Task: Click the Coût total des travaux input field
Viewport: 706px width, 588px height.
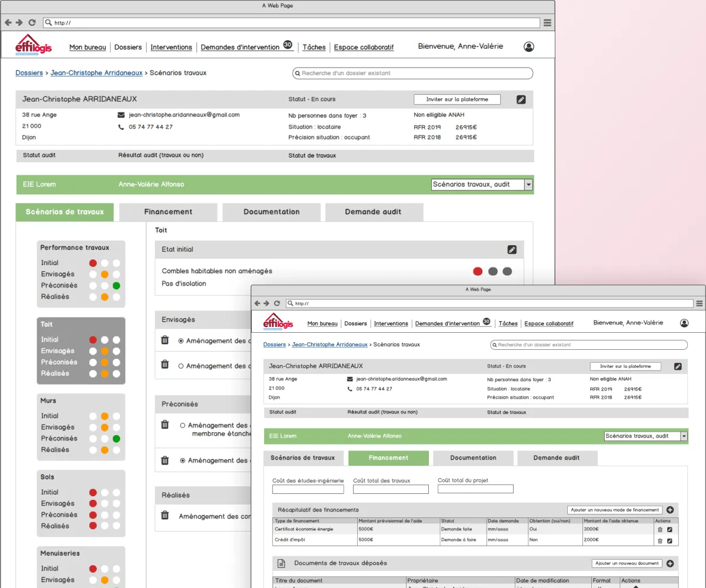Action: (x=391, y=489)
